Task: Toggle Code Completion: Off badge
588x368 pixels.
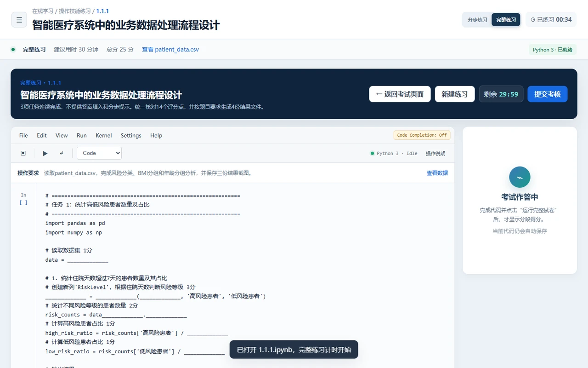Action: [x=422, y=135]
